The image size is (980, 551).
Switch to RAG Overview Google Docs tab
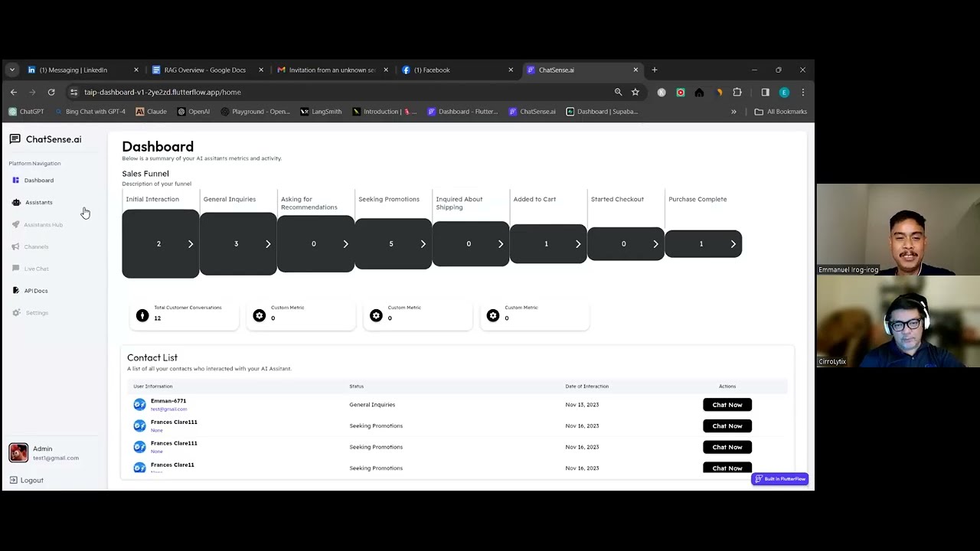click(205, 70)
